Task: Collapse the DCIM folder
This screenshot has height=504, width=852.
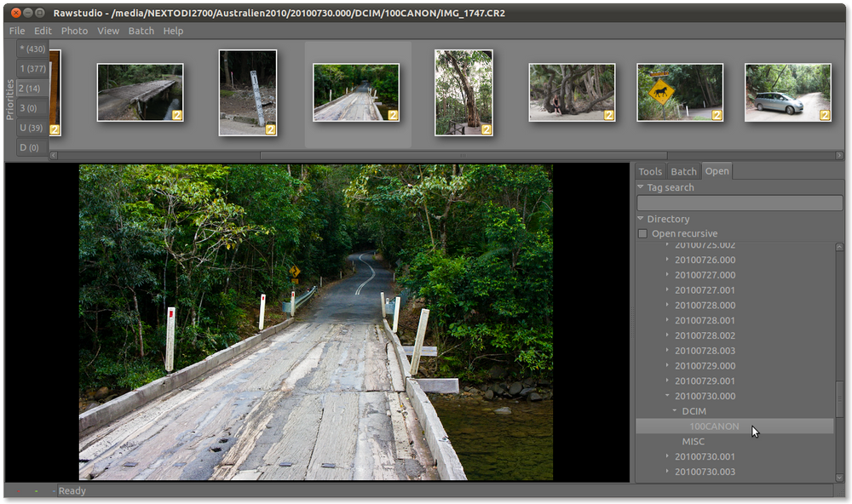Action: [x=675, y=411]
